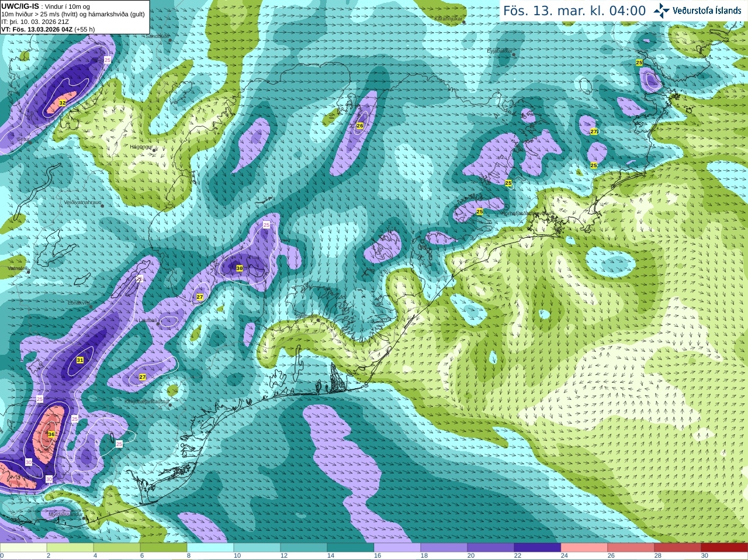Click the Lónakvísl place label
This screenshot has height=560, width=748.
[x=78, y=303]
